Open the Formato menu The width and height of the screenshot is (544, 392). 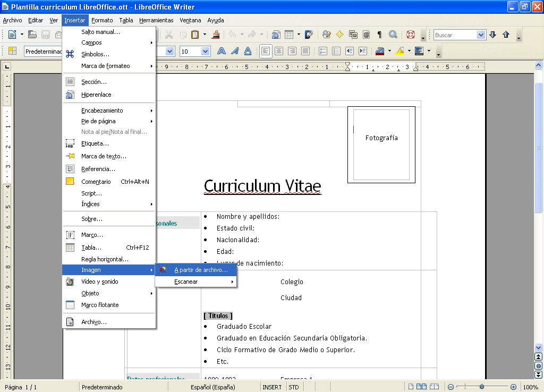(x=102, y=21)
